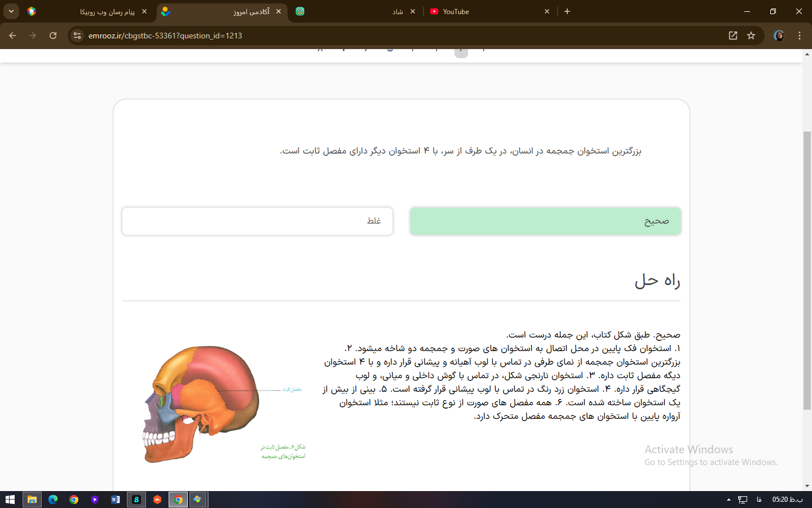The height and width of the screenshot is (508, 812).
Task: Click the open-in-app icon in the address bar
Action: click(x=733, y=36)
